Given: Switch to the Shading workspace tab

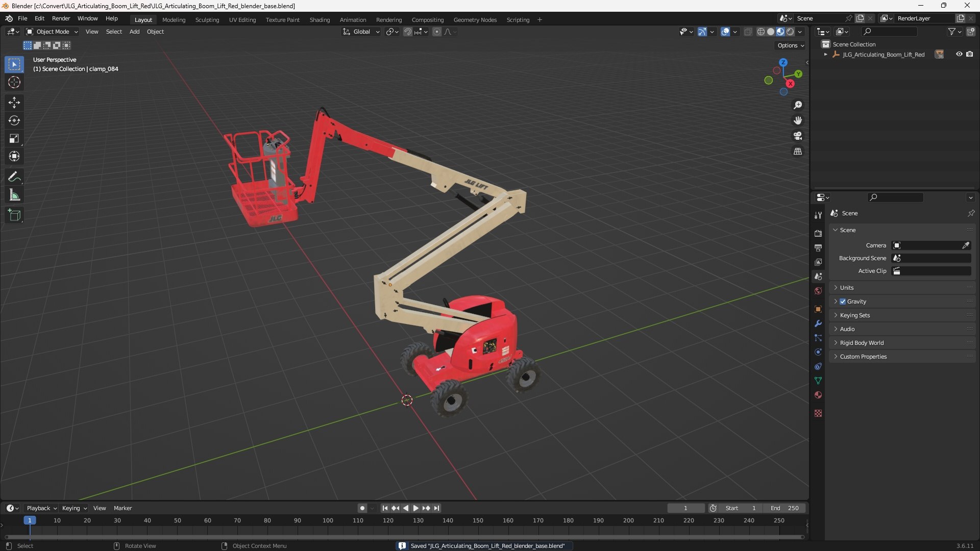Looking at the screenshot, I should tap(320, 20).
